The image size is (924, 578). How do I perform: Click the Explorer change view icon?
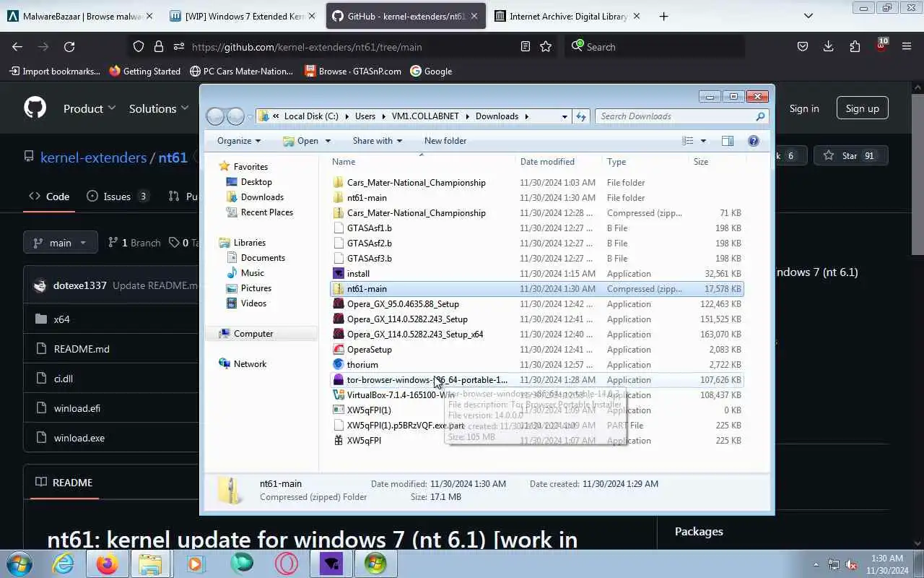688,141
